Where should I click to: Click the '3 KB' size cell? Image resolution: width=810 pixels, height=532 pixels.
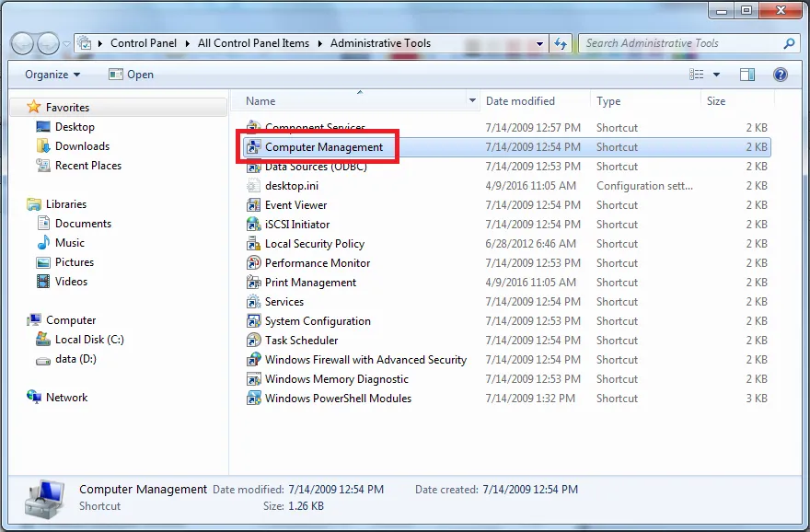click(x=757, y=399)
